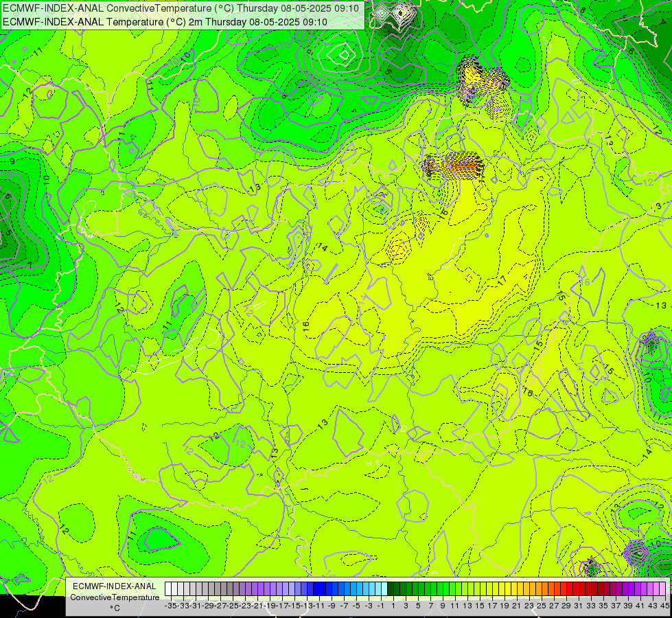Click the legend tick label '-35'

[170, 606]
